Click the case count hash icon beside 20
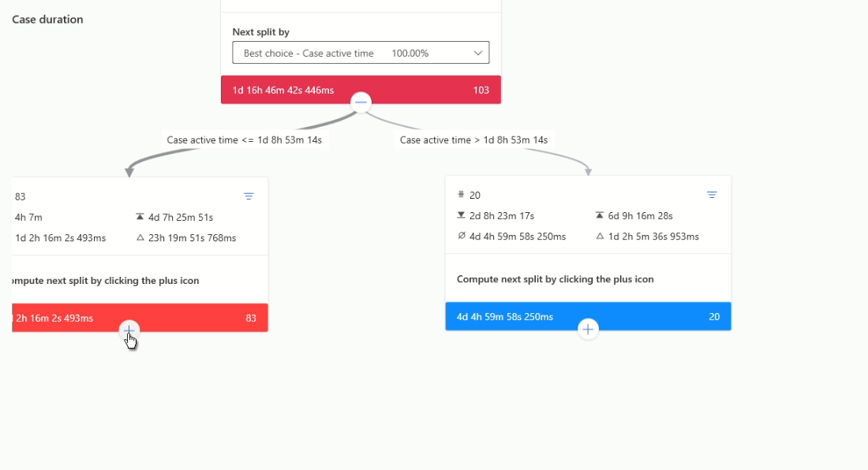Viewport: 868px width, 470px height. point(462,195)
